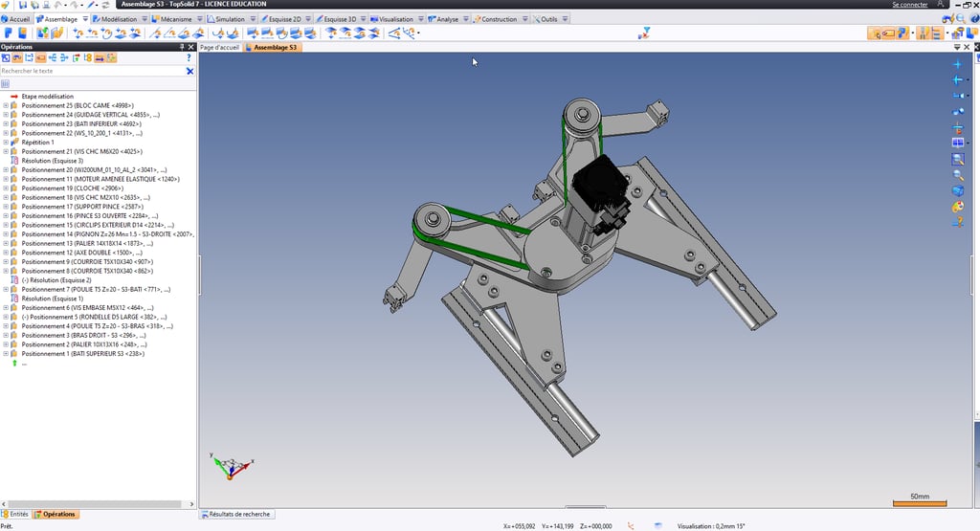Expand Positionnement 11 (MOTEUR AMENEE ELASTIQUE) node

tap(6, 179)
